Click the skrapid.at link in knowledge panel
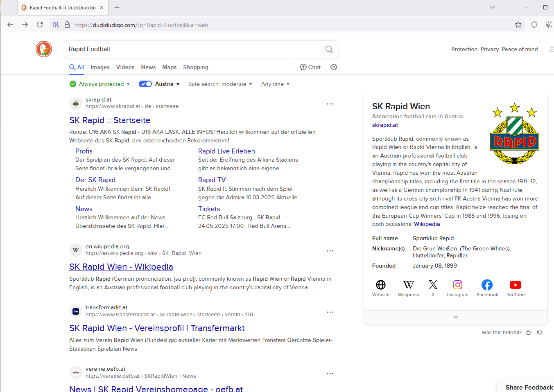 [385, 125]
